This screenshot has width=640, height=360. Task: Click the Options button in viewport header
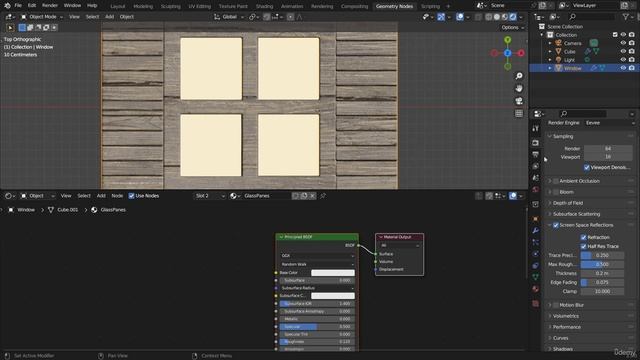coord(512,27)
